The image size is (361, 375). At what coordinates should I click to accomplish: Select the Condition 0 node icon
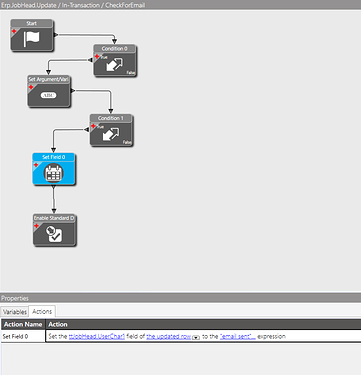115,64
